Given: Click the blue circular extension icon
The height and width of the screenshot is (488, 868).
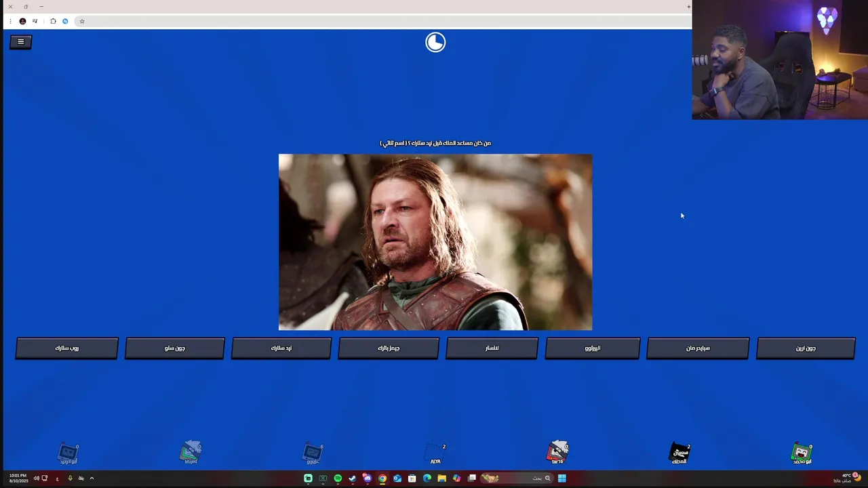Looking at the screenshot, I should (65, 21).
